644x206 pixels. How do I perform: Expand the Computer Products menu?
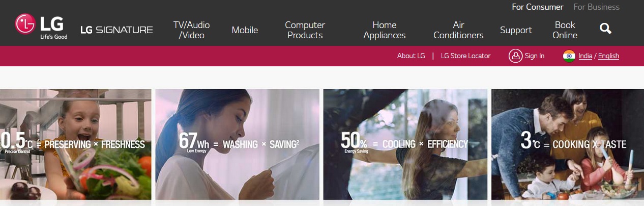pyautogui.click(x=305, y=30)
